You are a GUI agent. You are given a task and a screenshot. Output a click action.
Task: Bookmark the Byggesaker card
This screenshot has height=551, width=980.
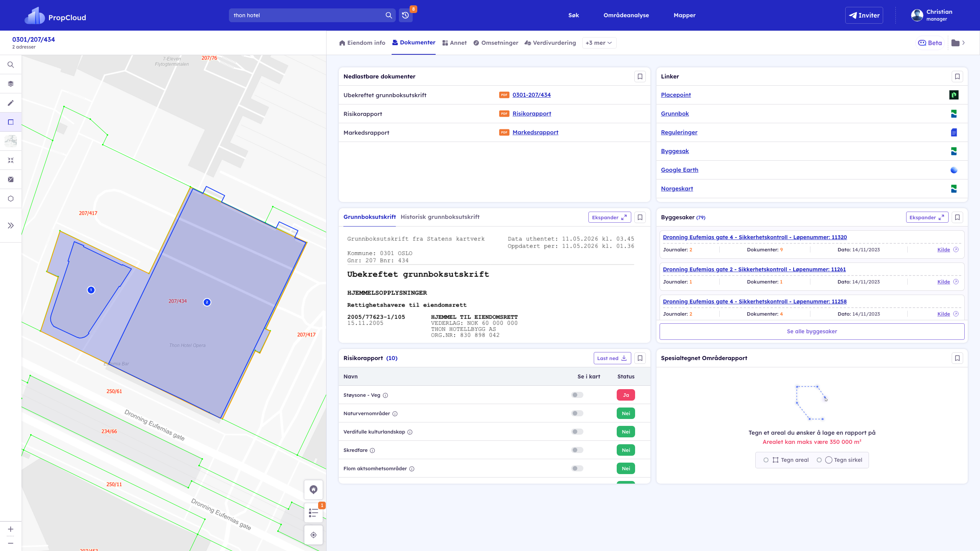tap(957, 217)
